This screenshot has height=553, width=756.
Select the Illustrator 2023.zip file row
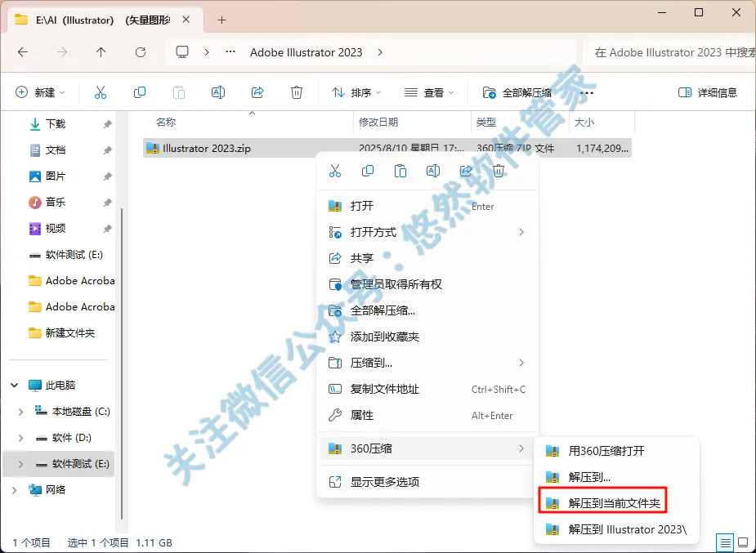(x=387, y=148)
